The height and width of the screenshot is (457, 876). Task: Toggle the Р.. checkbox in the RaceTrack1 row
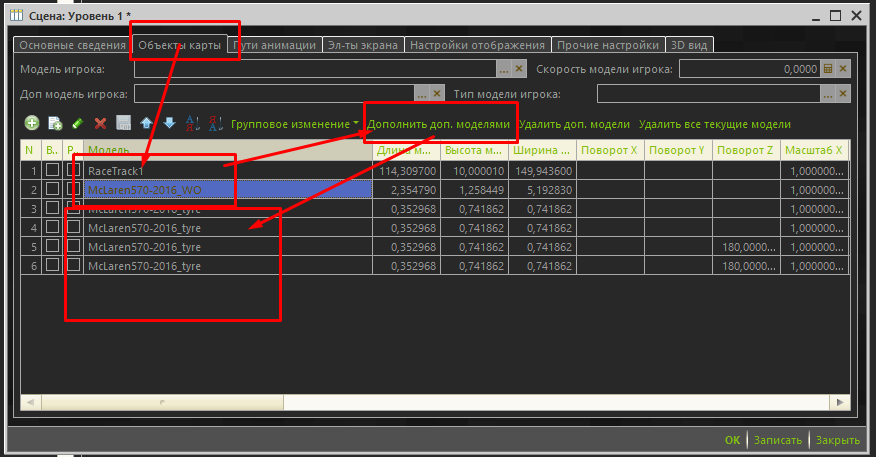tap(73, 169)
